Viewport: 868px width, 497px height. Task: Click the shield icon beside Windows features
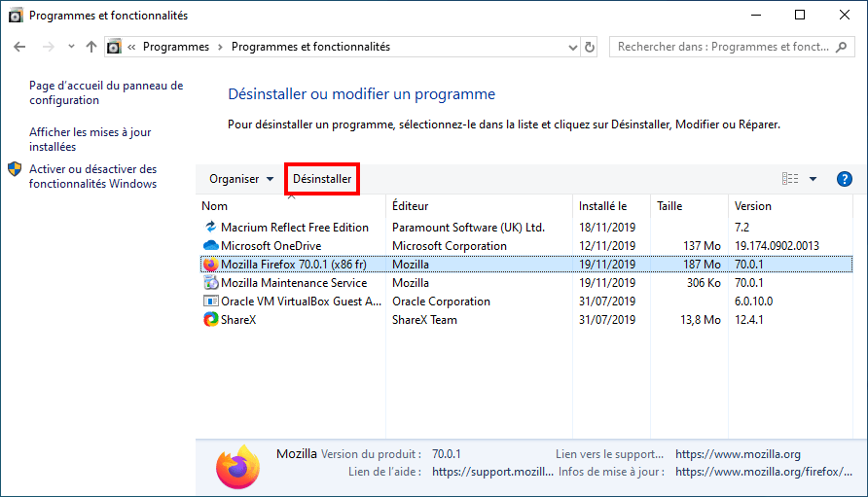[x=15, y=169]
